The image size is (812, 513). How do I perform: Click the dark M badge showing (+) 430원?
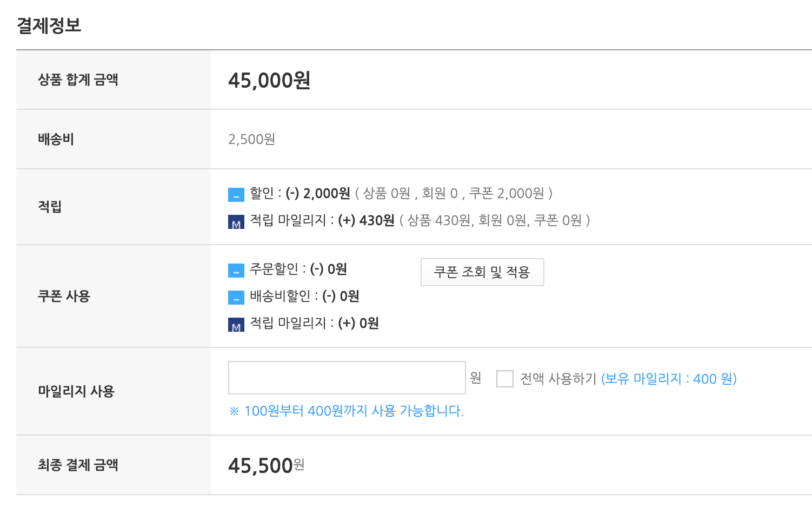pos(236,221)
